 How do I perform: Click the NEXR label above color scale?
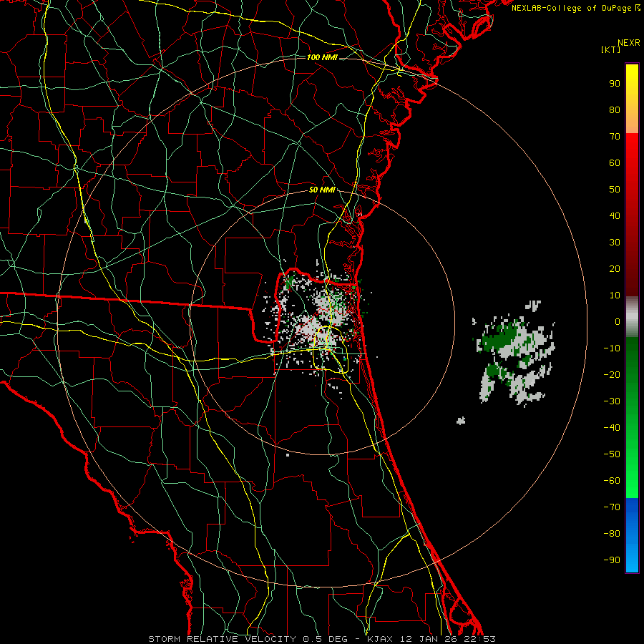click(x=628, y=43)
